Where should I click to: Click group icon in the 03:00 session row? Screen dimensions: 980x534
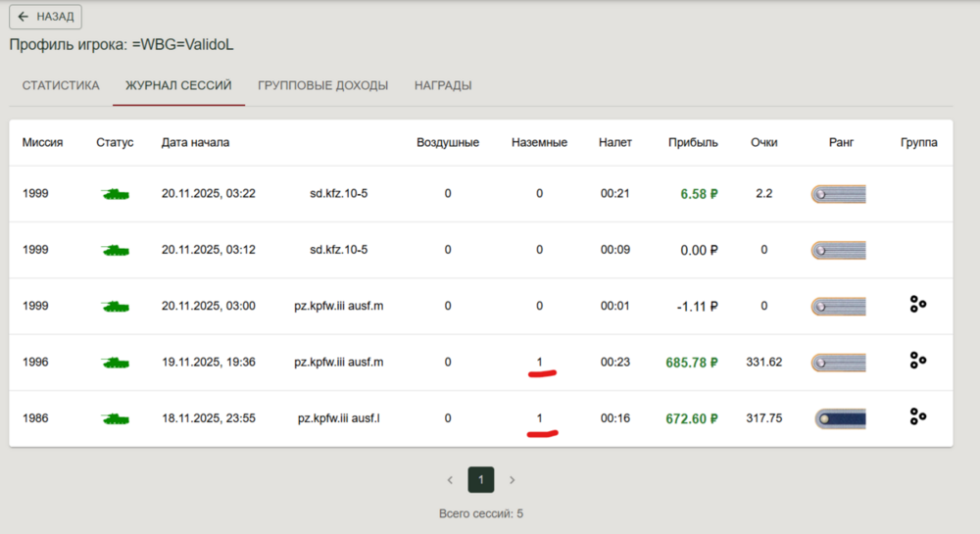[917, 305]
